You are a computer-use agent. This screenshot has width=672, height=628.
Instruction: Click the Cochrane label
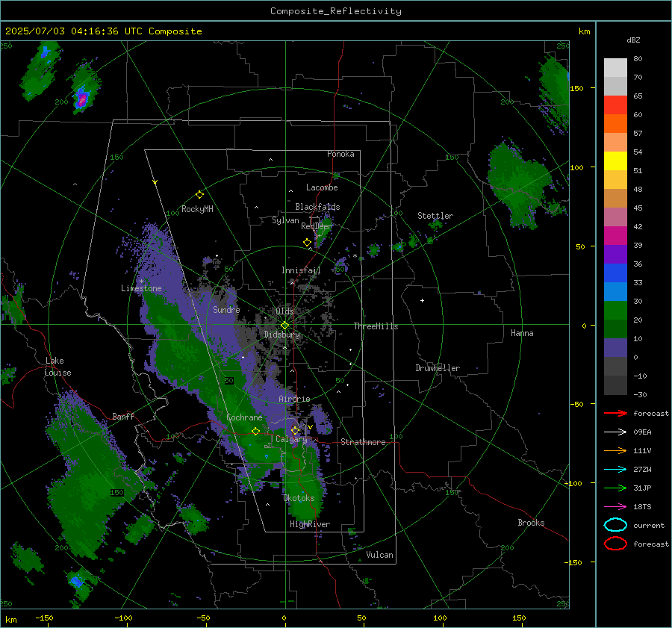pyautogui.click(x=244, y=417)
